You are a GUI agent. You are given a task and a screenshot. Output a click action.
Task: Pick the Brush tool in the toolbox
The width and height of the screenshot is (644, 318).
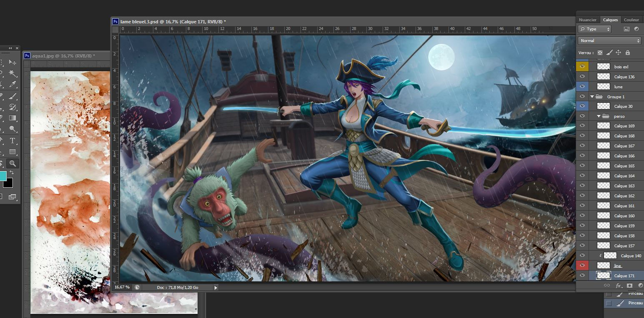13,96
